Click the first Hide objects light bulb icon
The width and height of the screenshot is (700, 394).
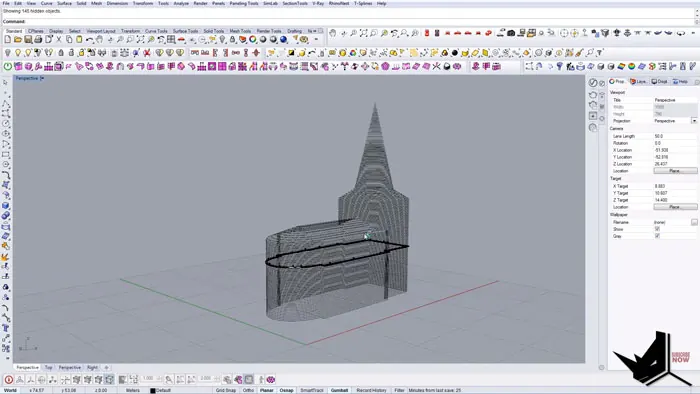click(x=8, y=53)
